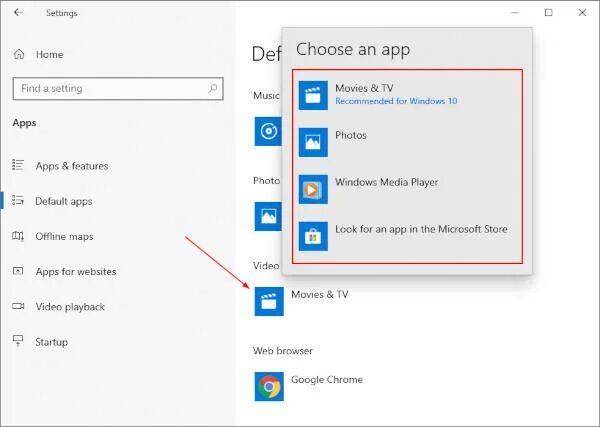Click the Apps for websites icon

tap(18, 271)
